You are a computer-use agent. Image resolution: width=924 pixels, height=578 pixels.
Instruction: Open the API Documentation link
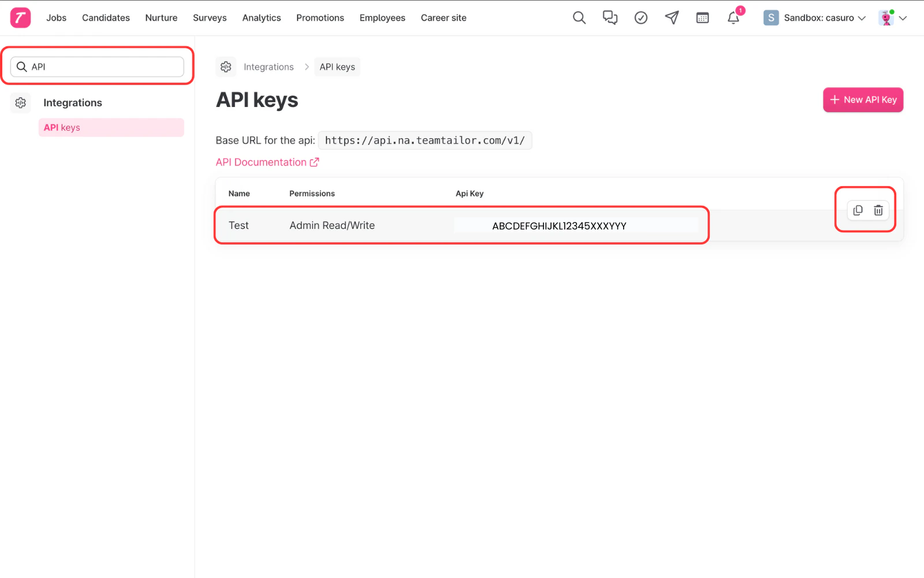(267, 162)
